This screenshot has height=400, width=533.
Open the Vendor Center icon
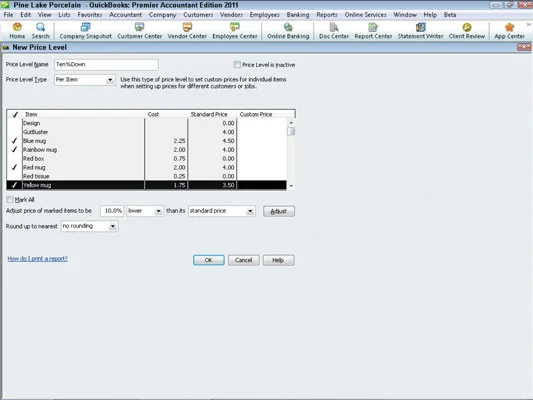pyautogui.click(x=187, y=31)
